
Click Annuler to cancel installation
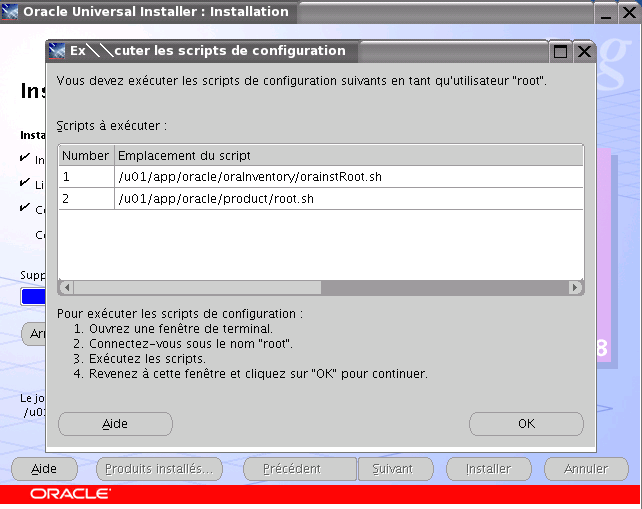click(586, 469)
